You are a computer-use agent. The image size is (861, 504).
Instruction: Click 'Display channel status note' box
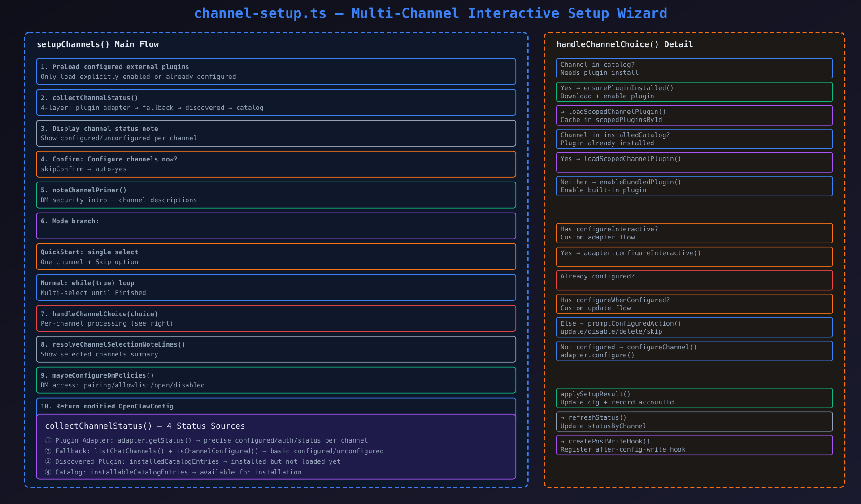click(276, 133)
